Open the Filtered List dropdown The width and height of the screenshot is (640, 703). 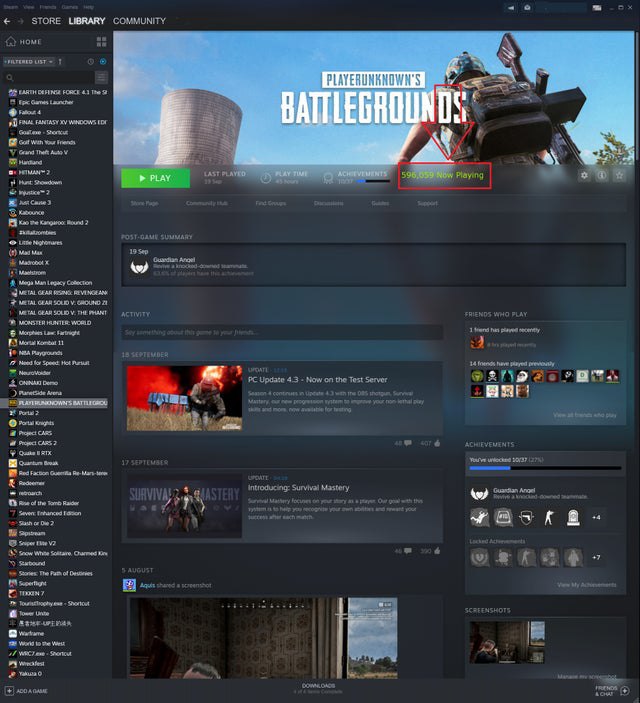[29, 61]
